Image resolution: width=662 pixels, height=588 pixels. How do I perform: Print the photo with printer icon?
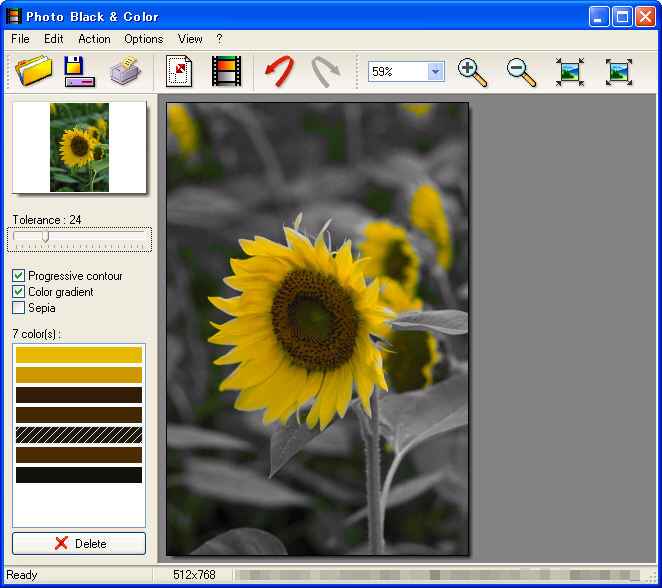tap(125, 70)
